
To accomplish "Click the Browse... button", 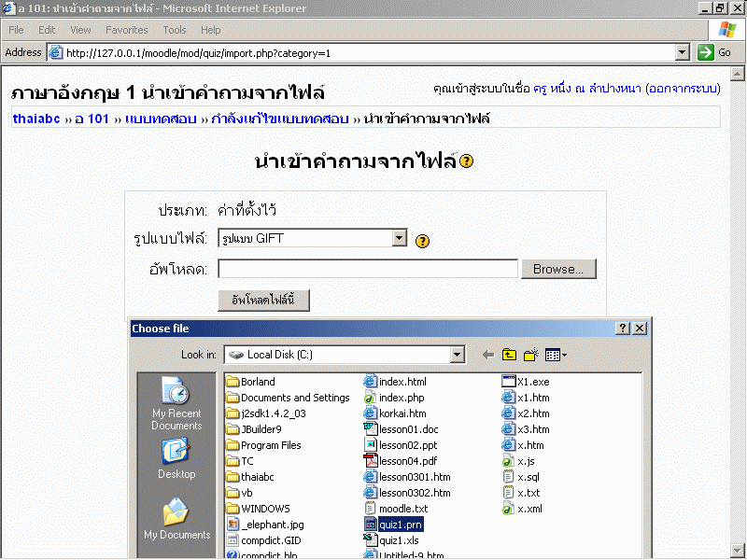I will (x=558, y=269).
